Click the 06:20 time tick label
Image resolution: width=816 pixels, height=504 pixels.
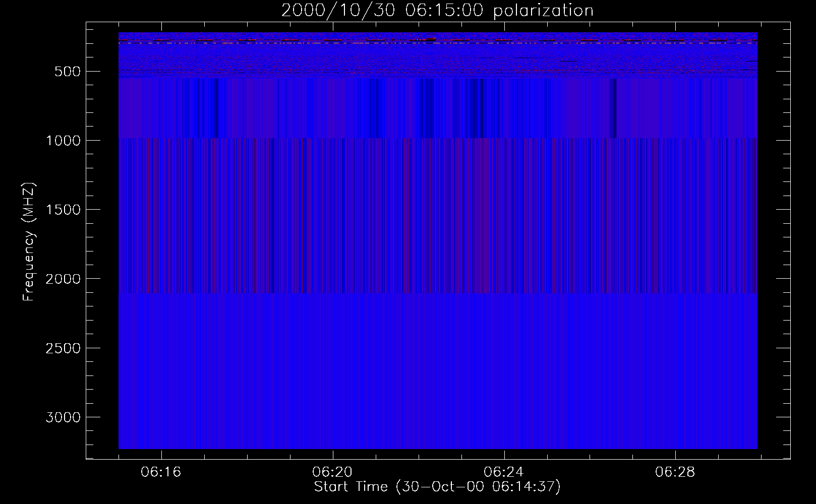332,472
